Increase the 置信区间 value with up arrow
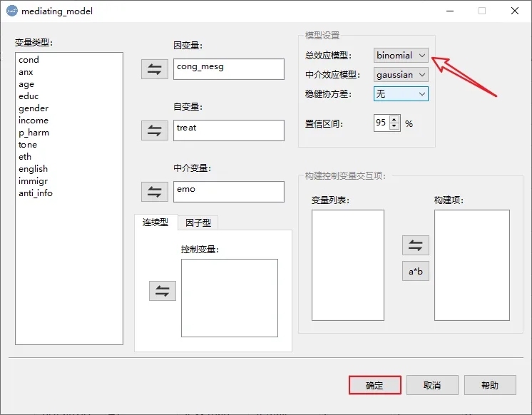Viewport: 532px width, 415px height. pyautogui.click(x=395, y=119)
